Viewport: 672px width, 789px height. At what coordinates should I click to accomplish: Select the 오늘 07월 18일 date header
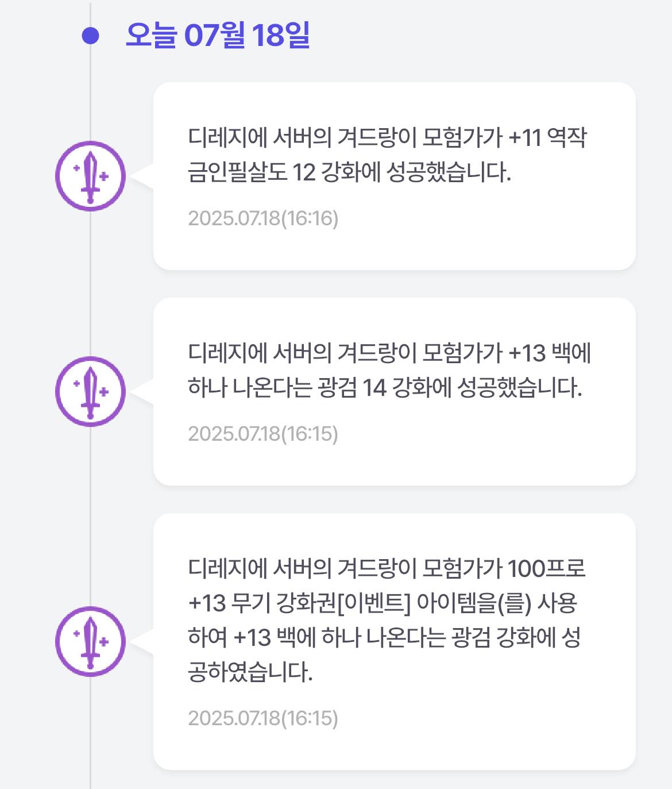[x=218, y=35]
